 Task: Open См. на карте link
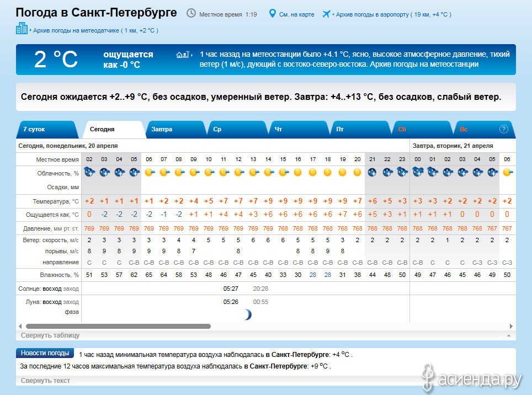[x=296, y=14]
